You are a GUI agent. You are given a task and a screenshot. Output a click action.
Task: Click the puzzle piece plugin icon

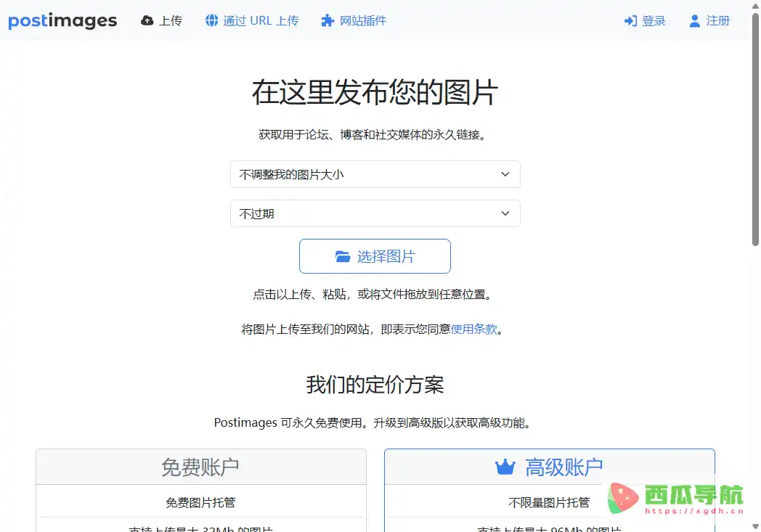click(327, 20)
